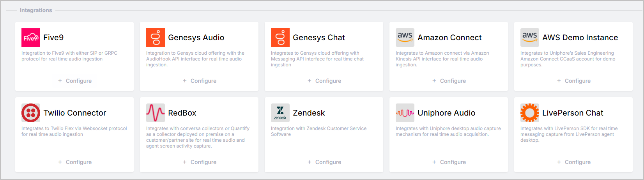Click the Uniphore Audio logo icon
The image size is (644, 180).
(405, 113)
